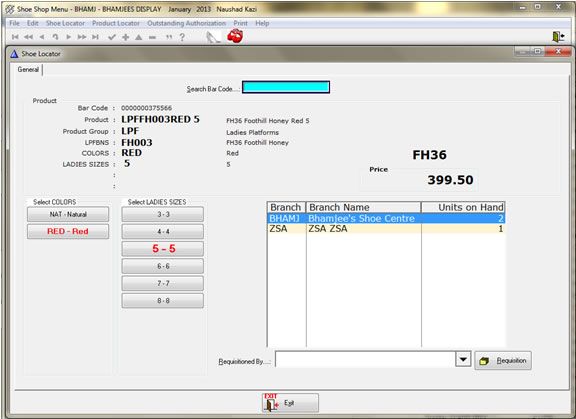Click the FH36 heading text
This screenshot has height=419, width=576.
tap(429, 155)
